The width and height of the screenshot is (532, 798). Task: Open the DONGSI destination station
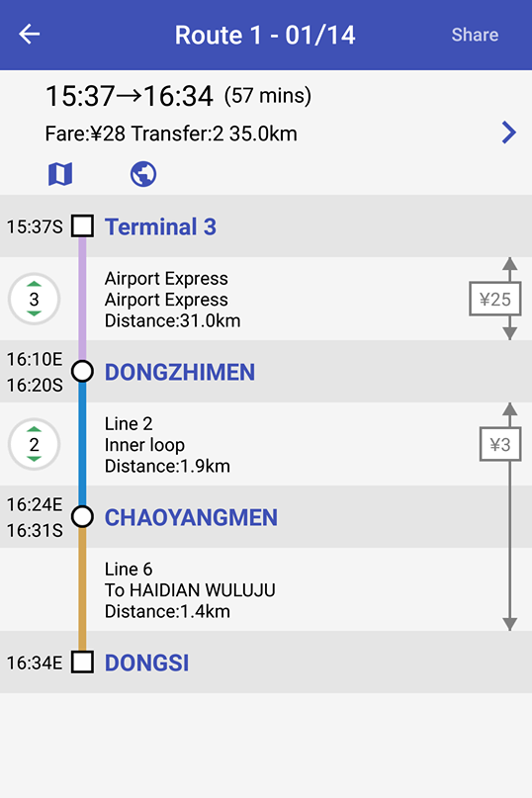click(x=146, y=663)
